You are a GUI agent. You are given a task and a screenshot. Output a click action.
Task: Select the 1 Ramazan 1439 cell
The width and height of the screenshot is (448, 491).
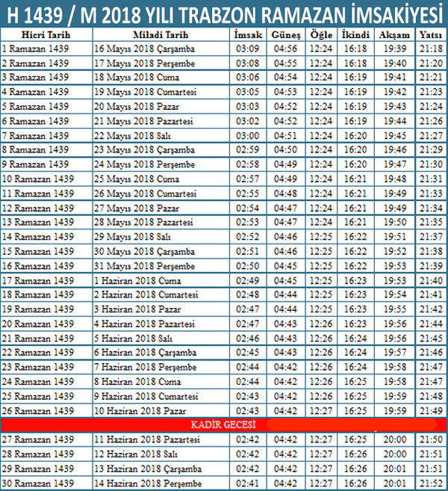(35, 48)
